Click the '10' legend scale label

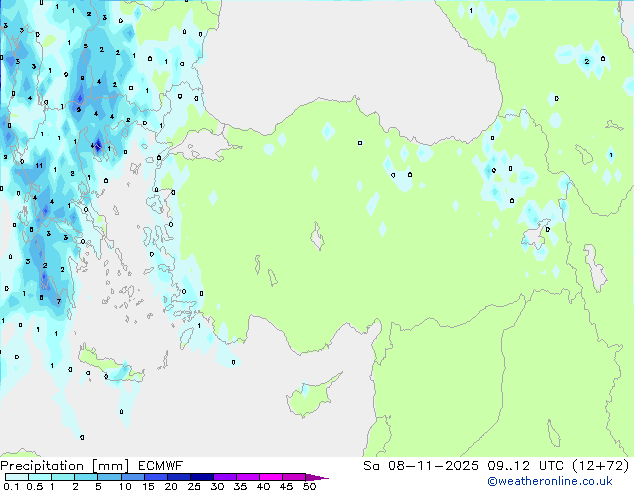[125, 486]
